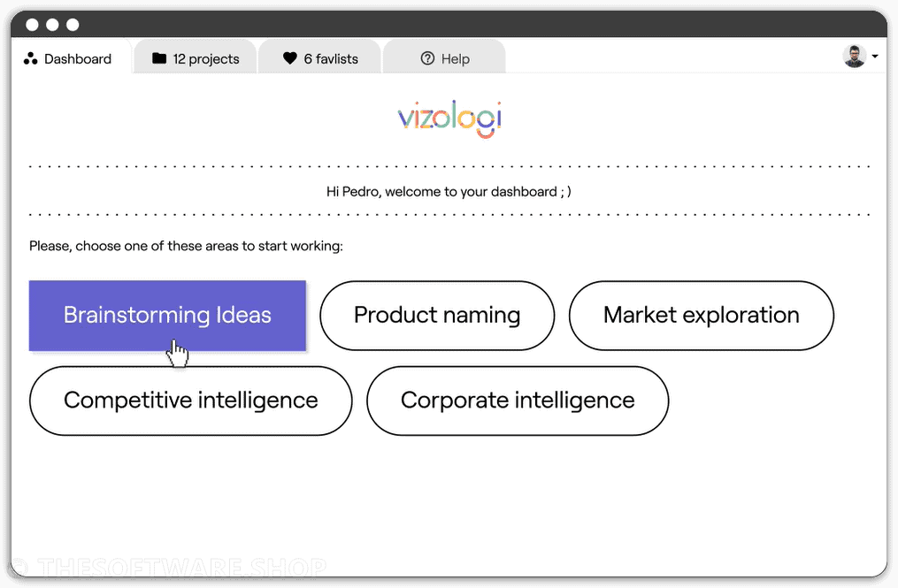Click the heart icon on favlists tab
The image size is (898, 588).
[290, 58]
